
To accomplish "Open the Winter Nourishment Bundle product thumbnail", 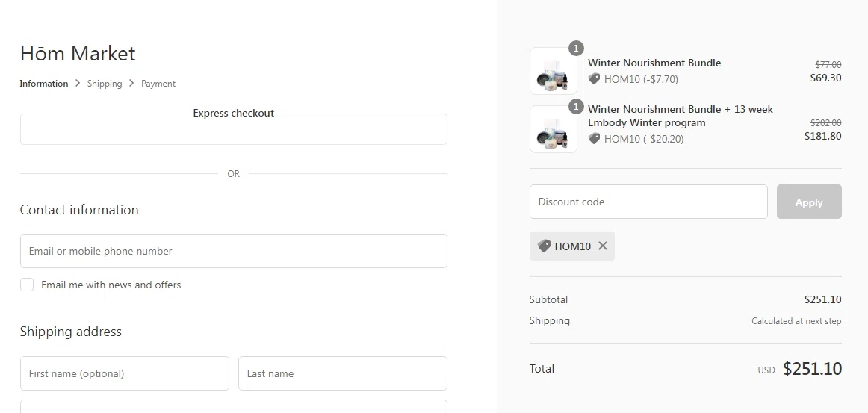I will click(x=554, y=71).
